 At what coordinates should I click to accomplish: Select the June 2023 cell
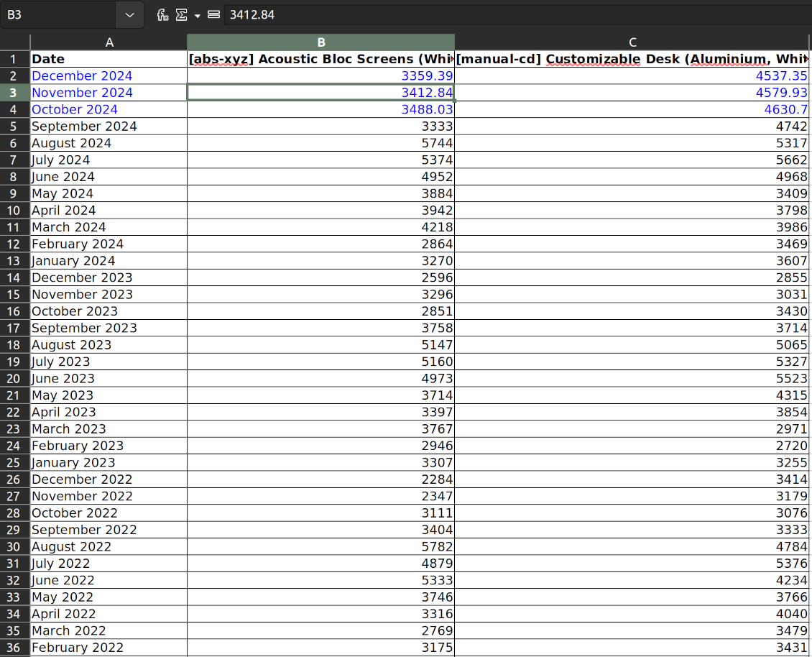(109, 378)
